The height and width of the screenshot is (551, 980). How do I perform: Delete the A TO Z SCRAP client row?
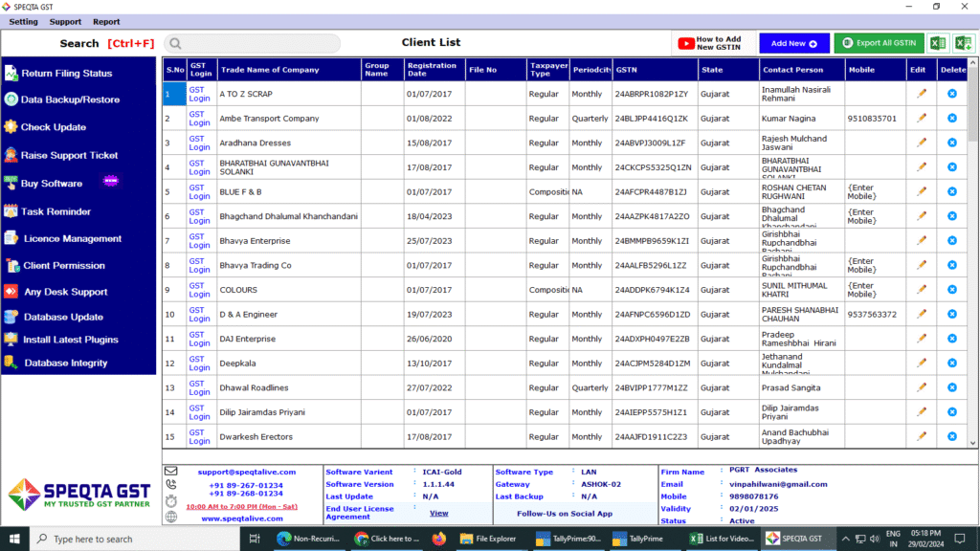(952, 94)
